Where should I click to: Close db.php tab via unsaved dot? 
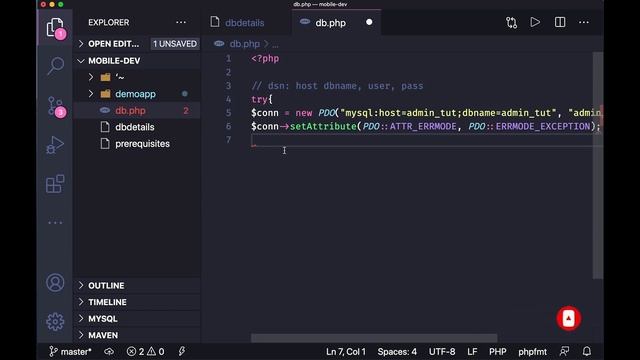[x=369, y=22]
